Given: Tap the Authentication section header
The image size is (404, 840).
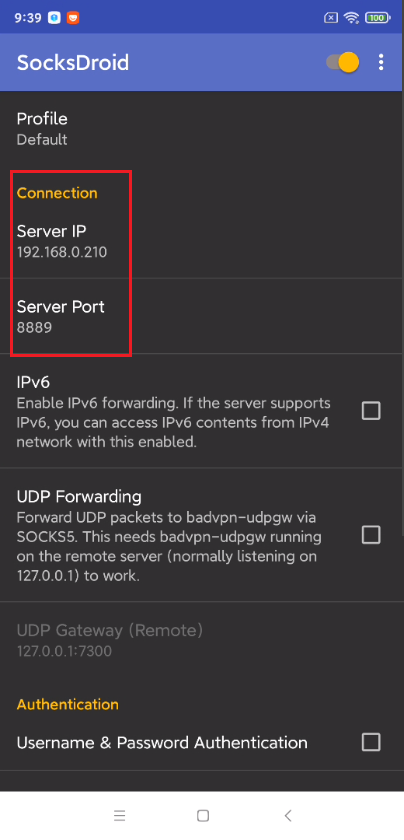Looking at the screenshot, I should coord(68,704).
